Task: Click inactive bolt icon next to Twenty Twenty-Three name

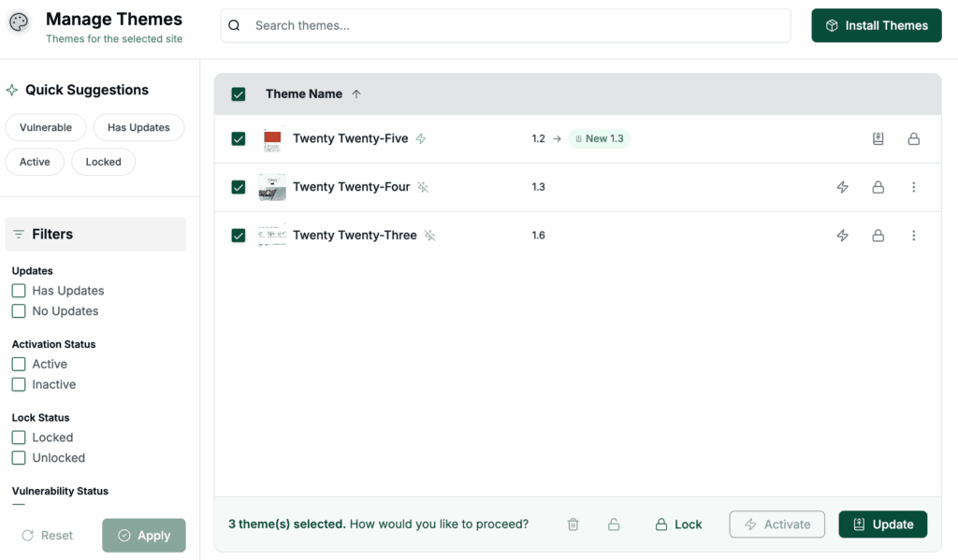Action: (429, 235)
